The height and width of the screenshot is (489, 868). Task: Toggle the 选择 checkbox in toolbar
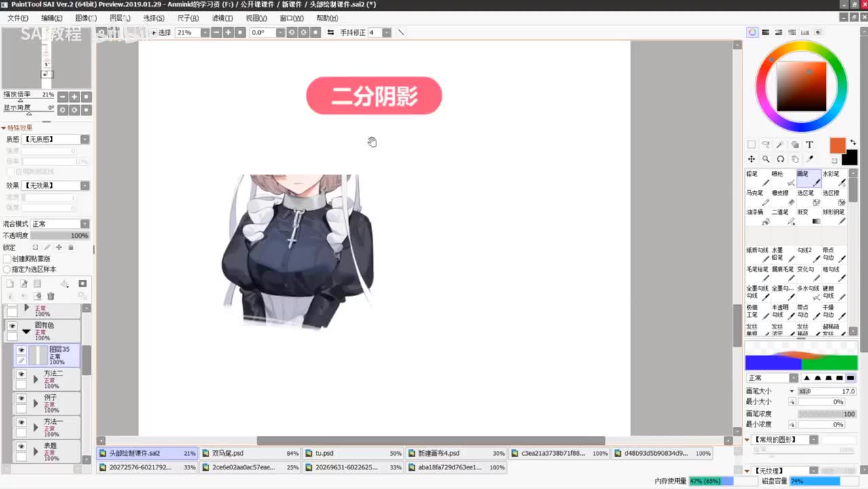153,33
